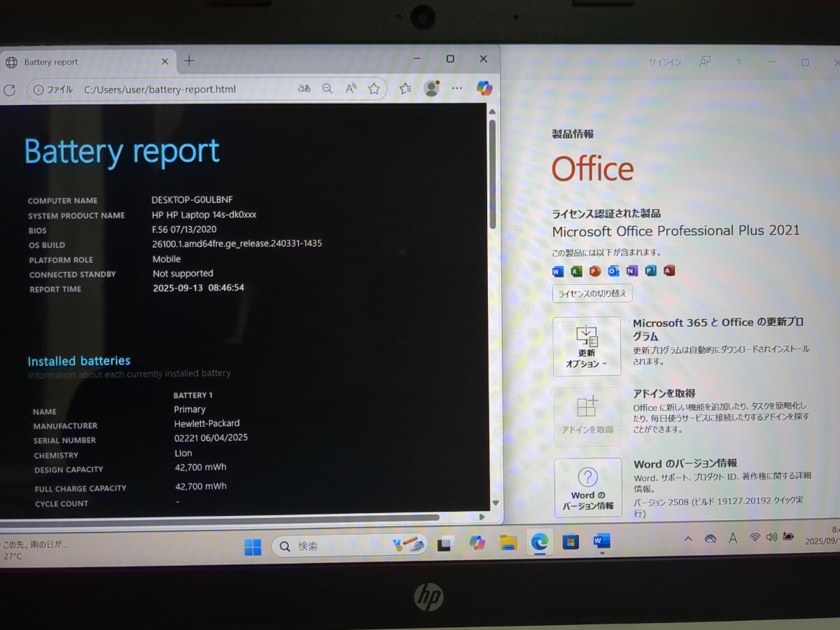Click the IME input mode A indicator
Image resolution: width=840 pixels, height=630 pixels.
(x=733, y=538)
